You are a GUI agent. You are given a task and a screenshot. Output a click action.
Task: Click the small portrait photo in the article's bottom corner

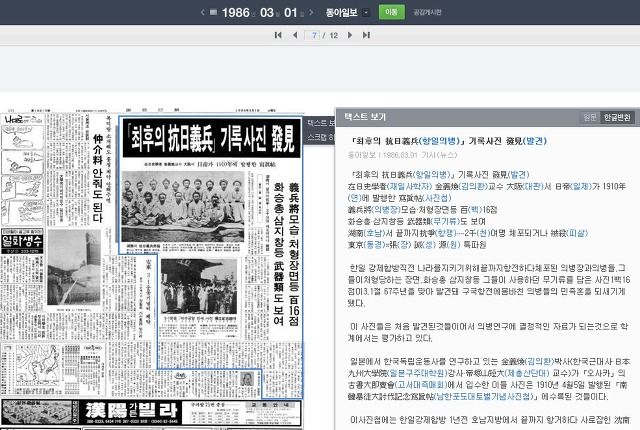pos(247,379)
